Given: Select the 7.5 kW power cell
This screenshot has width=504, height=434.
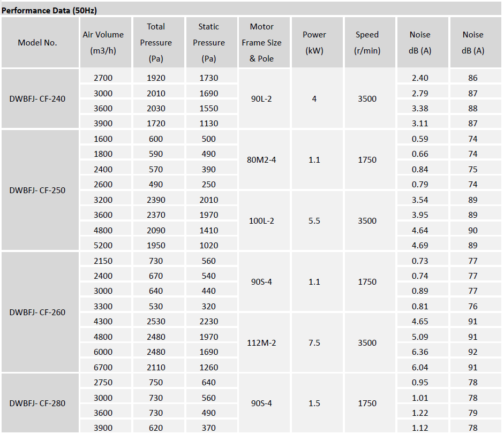Looking at the screenshot, I should point(314,342).
